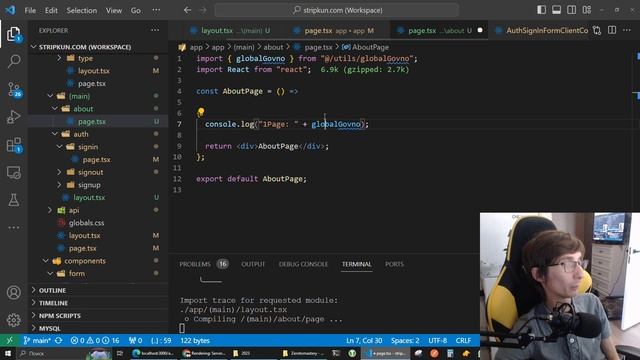Open Windows Task View
This screenshot has height=360, width=640.
(120, 353)
